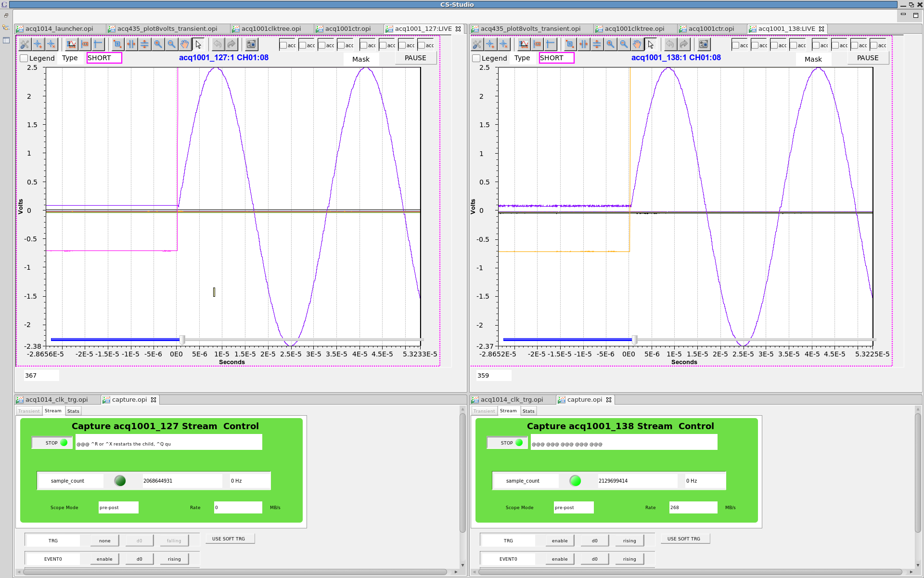Click Rate field showing 268 in acq1001_138
Viewport: 924px width, 578px height.
click(693, 508)
